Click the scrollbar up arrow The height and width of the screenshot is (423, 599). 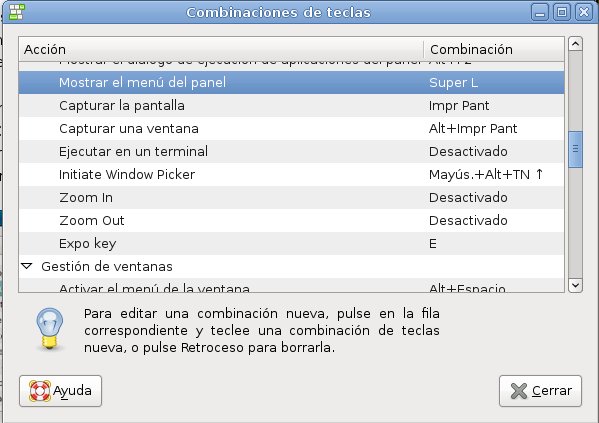[x=575, y=44]
